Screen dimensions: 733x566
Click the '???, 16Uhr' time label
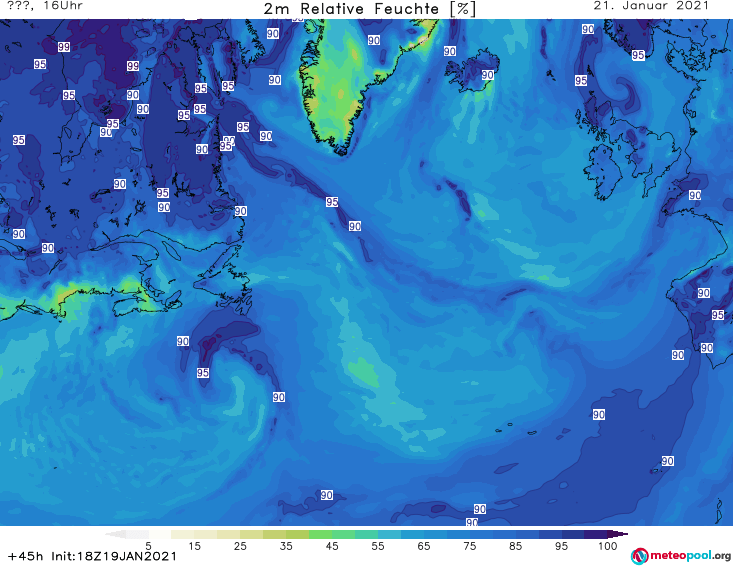pos(45,6)
